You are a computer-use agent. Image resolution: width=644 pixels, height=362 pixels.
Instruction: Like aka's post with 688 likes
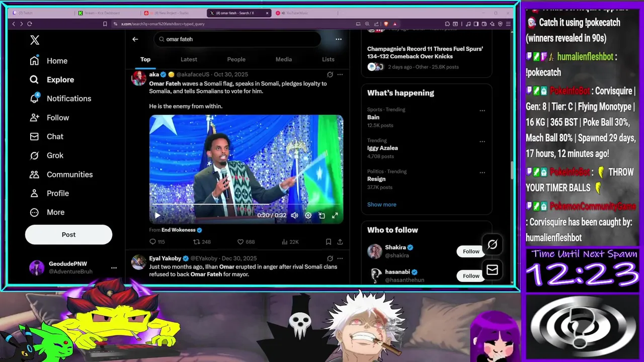(246, 242)
